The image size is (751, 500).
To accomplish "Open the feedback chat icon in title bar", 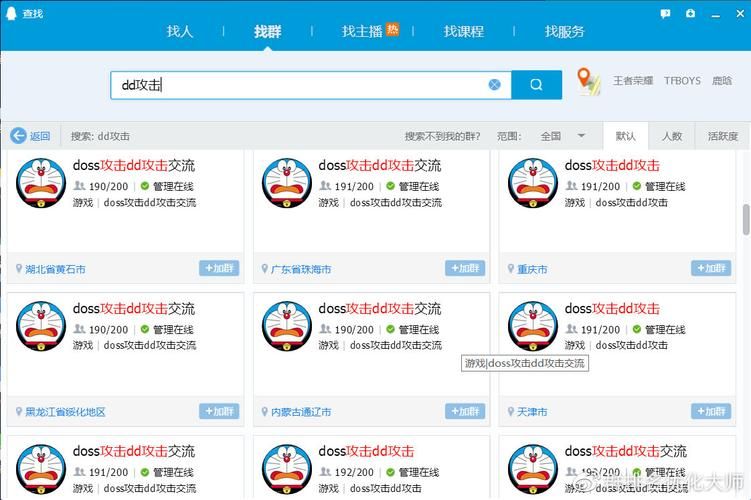I will 665,13.
